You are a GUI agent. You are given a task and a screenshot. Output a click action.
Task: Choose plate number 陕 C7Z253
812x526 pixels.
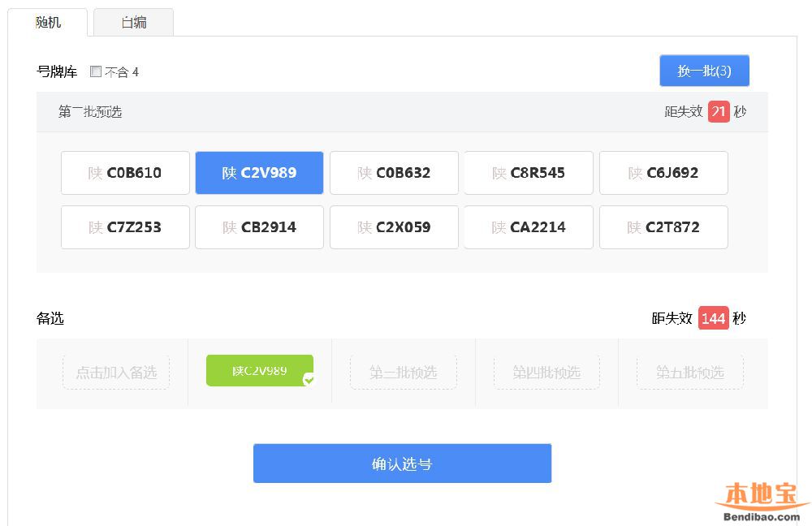125,227
